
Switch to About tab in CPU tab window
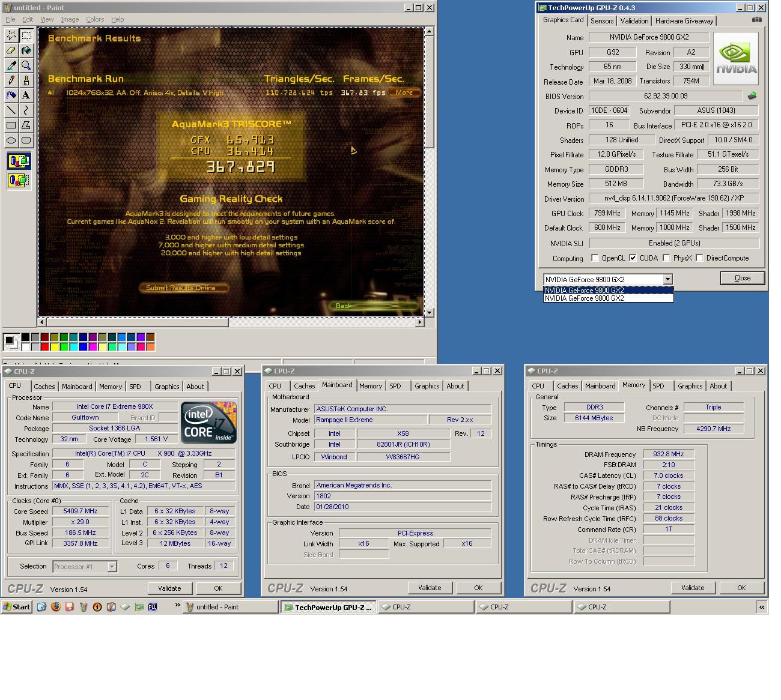click(x=195, y=387)
